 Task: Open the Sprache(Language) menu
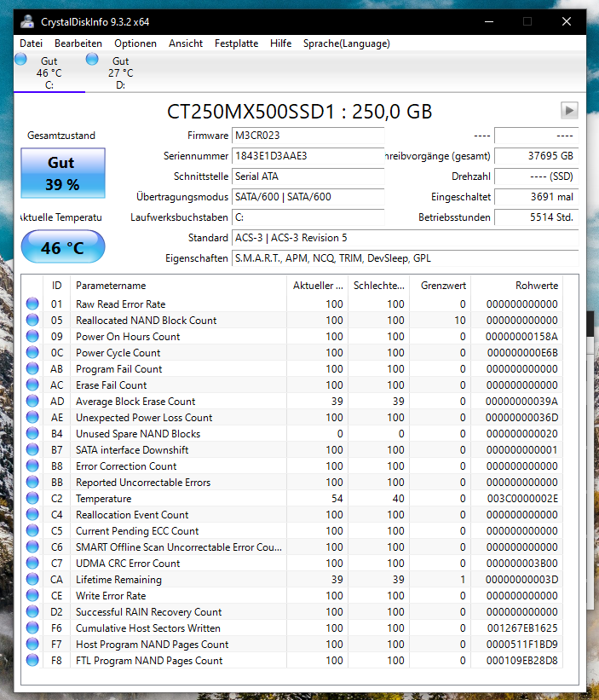[x=347, y=43]
